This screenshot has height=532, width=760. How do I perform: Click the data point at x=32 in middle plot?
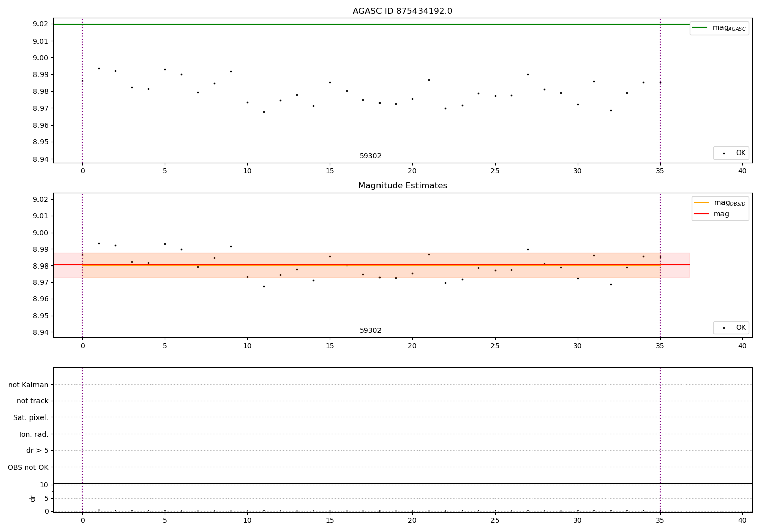611,284
